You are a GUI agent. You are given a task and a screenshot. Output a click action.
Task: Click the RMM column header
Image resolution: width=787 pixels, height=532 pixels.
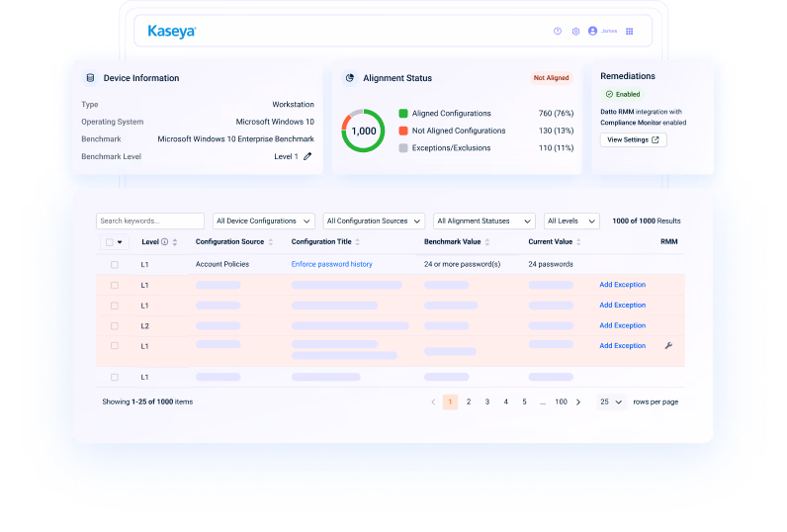pyautogui.click(x=669, y=242)
